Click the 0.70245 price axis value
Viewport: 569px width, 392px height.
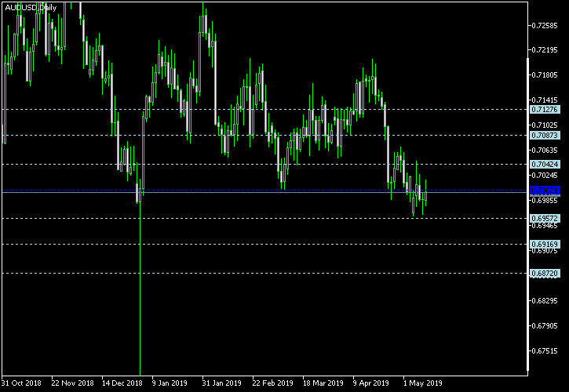tap(545, 176)
